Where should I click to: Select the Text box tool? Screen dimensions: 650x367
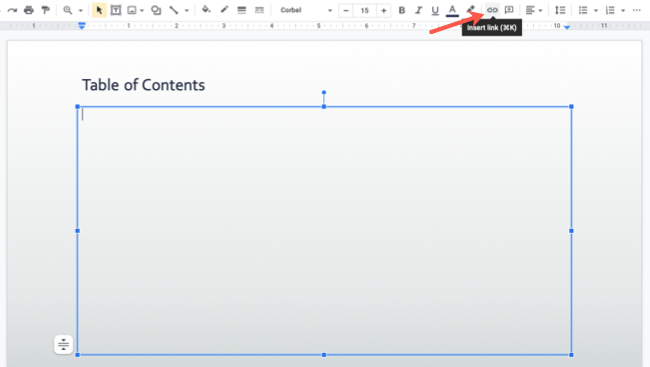click(x=116, y=10)
